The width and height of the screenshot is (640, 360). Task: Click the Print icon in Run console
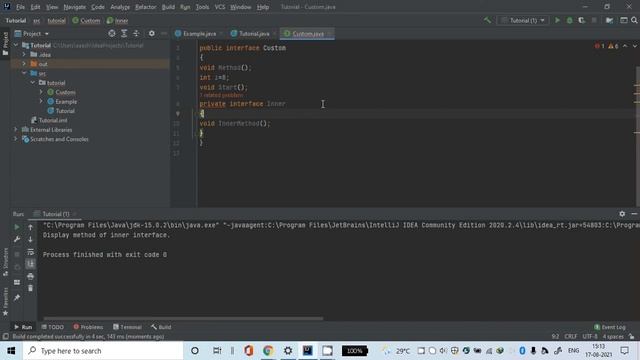[x=31, y=276]
